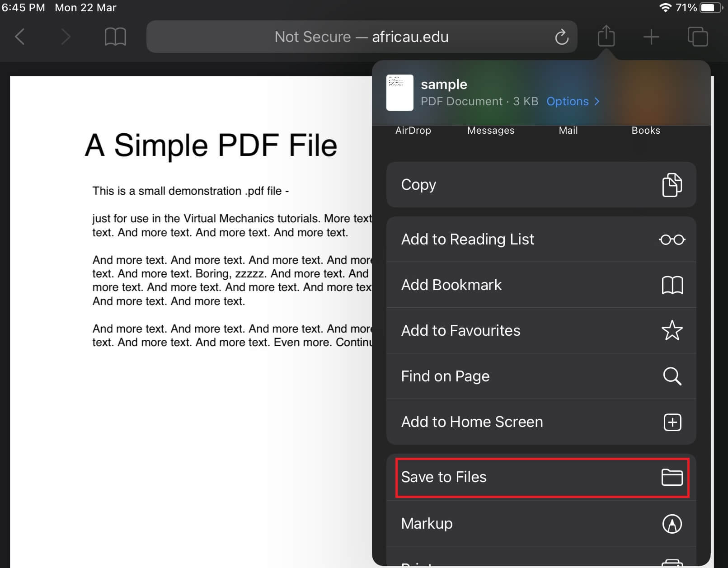Tap the 'Mon 22 Mar' date in status bar
The height and width of the screenshot is (568, 728).
pos(85,8)
